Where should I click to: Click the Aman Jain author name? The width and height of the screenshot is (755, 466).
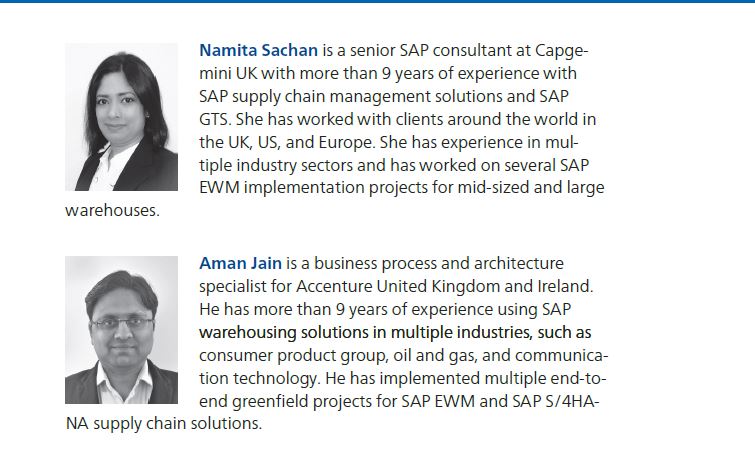[x=240, y=263]
